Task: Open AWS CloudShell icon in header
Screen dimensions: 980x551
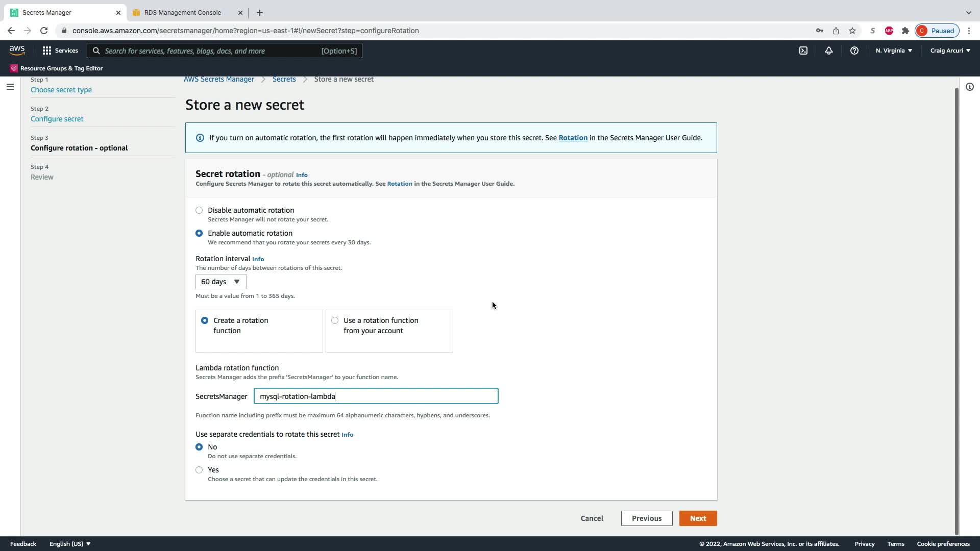Action: tap(803, 51)
